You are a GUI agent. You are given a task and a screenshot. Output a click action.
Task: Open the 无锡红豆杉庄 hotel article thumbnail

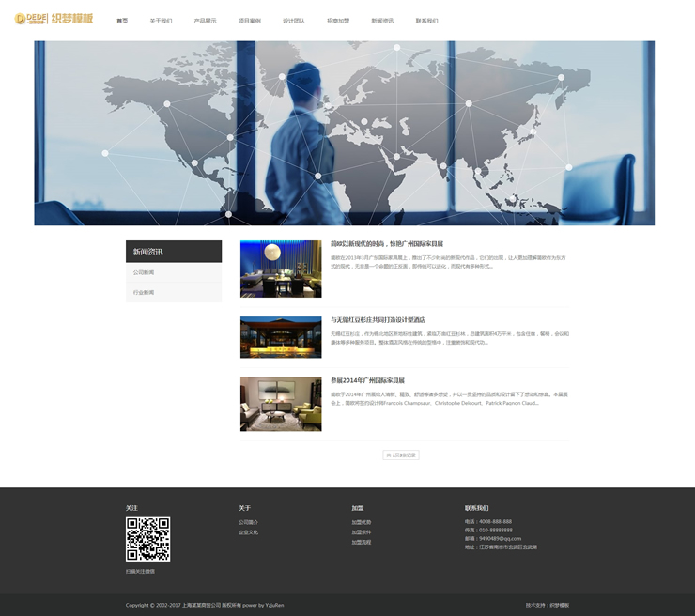(x=280, y=337)
